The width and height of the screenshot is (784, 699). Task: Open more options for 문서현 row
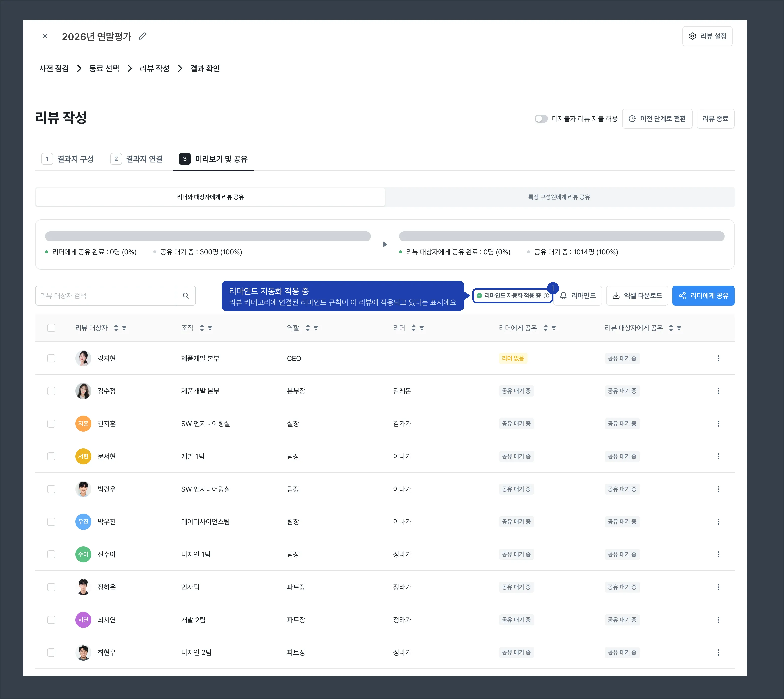coord(718,456)
